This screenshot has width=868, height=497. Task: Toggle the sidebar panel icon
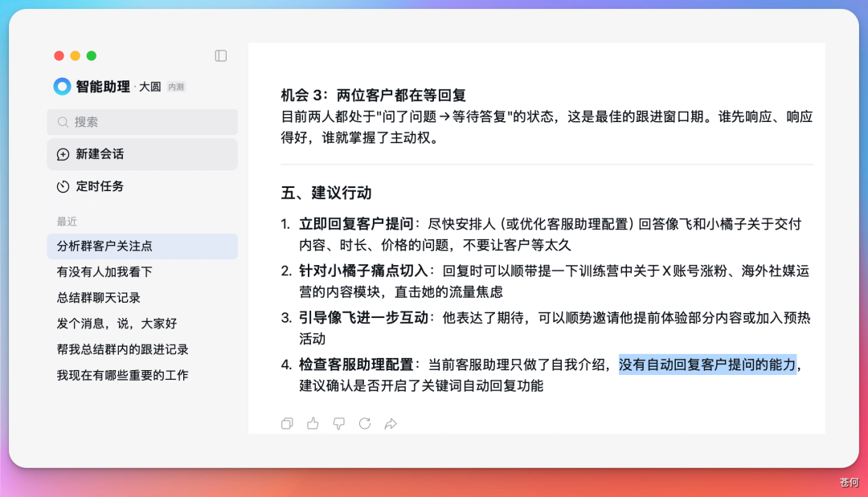pyautogui.click(x=221, y=56)
